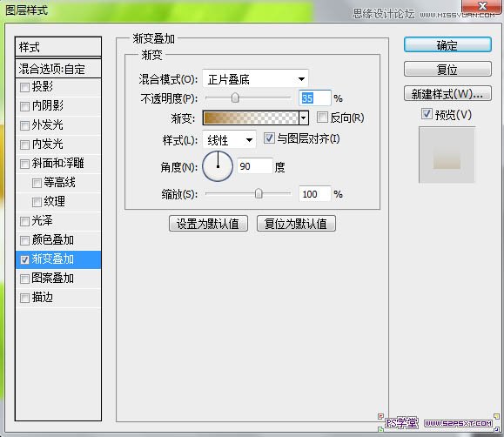Screen dimensions: 504x437
Task: Click the style preview thumbnail
Action: tap(447, 155)
